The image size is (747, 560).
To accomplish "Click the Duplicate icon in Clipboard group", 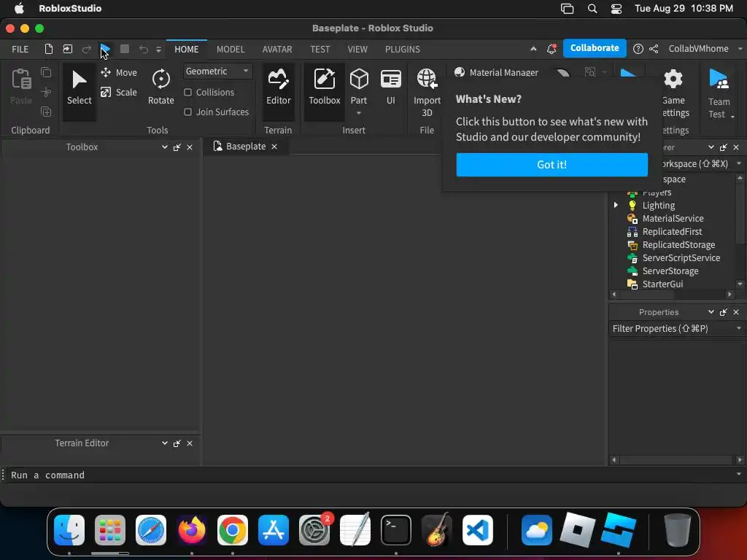I will point(46,112).
